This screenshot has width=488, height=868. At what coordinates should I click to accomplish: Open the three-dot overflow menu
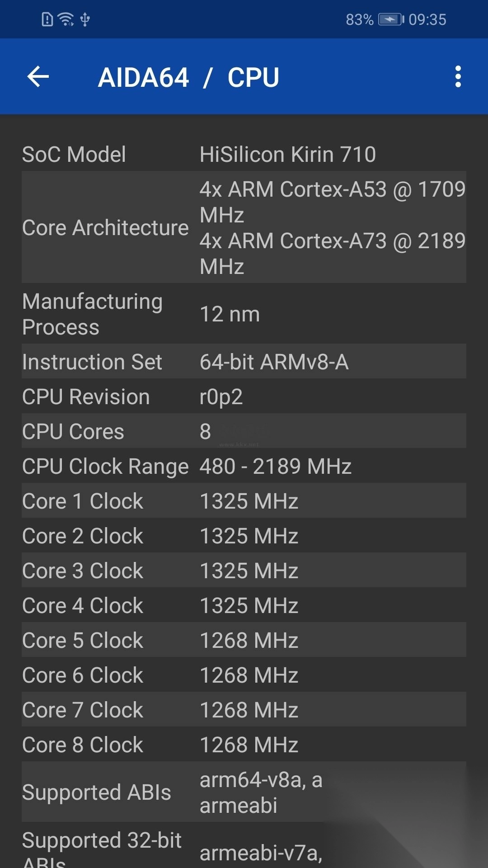pyautogui.click(x=458, y=76)
